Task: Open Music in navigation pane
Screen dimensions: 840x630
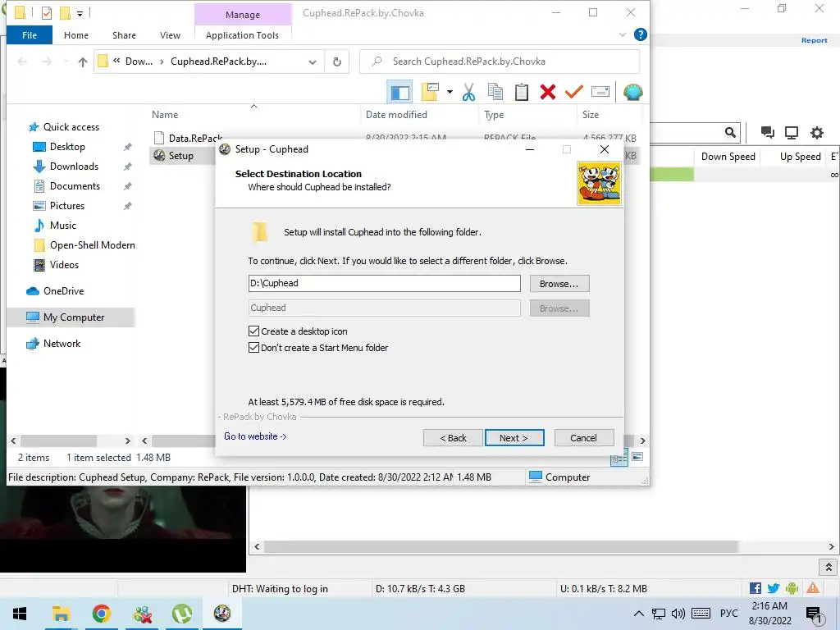Action: [62, 226]
